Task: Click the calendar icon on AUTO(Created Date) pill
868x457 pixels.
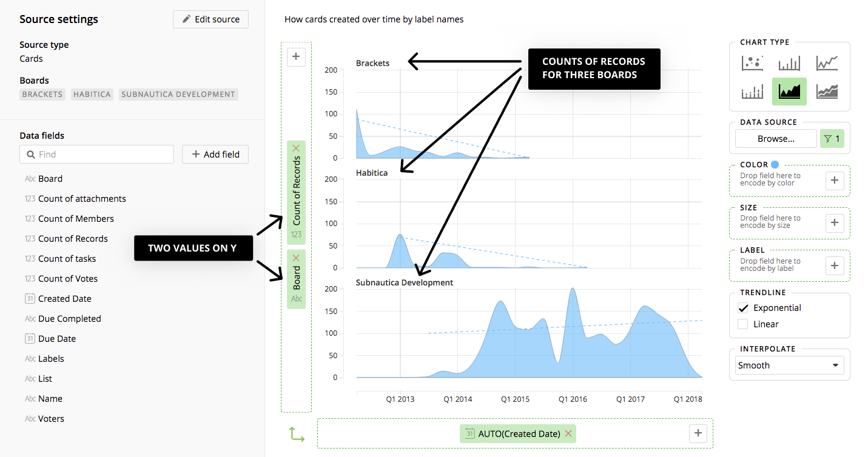Action: 469,433
